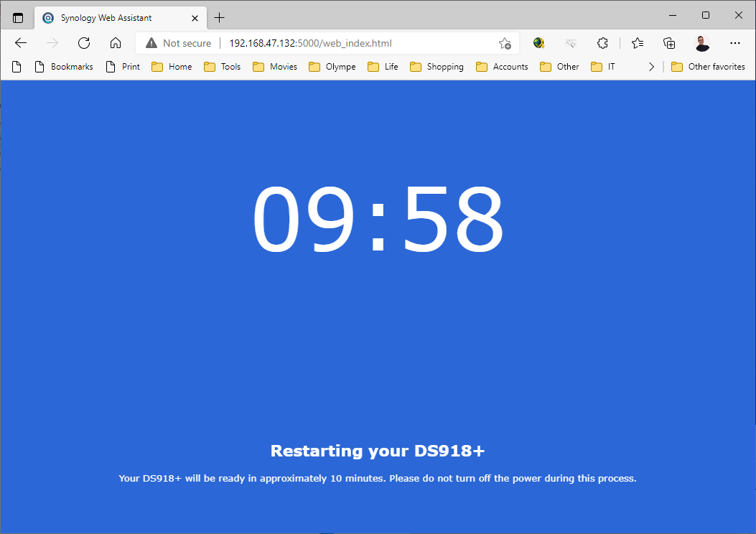Maximize the browser window
This screenshot has height=534, width=756.
pyautogui.click(x=705, y=15)
